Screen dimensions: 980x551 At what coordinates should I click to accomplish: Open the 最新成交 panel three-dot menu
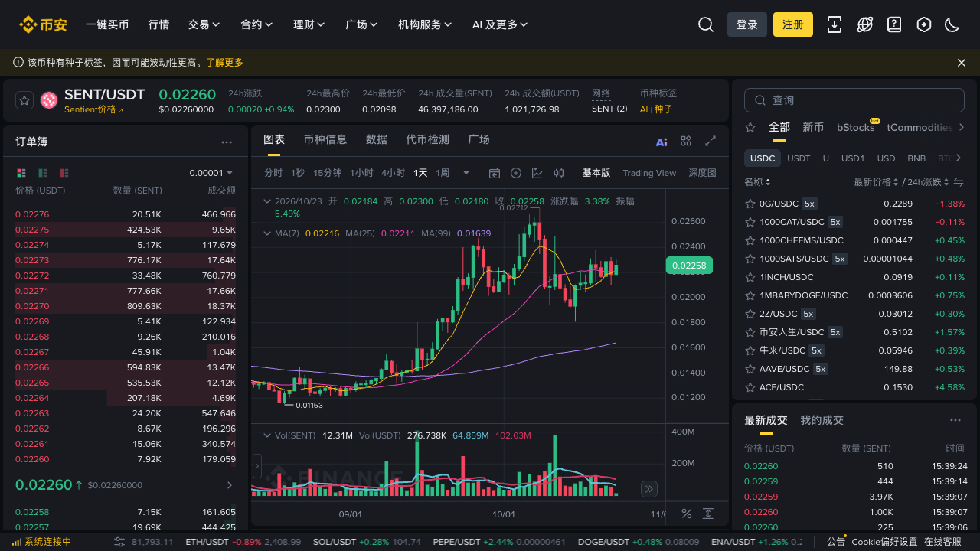(x=955, y=420)
